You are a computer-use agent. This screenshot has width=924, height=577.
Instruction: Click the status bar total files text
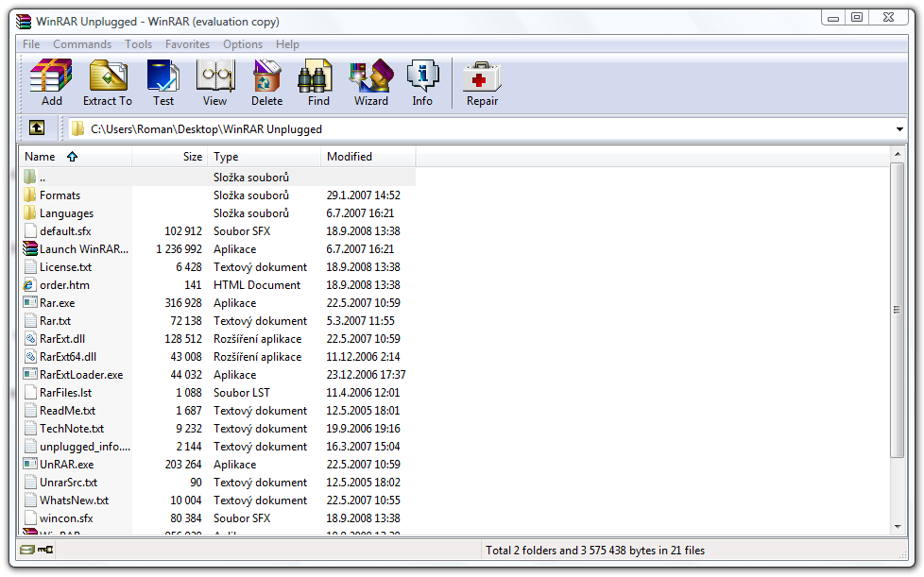point(595,551)
